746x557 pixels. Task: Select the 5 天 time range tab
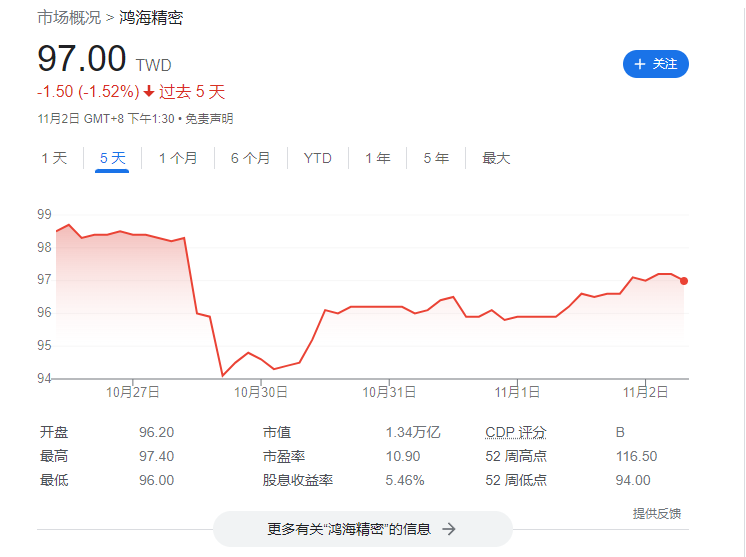pyautogui.click(x=112, y=158)
